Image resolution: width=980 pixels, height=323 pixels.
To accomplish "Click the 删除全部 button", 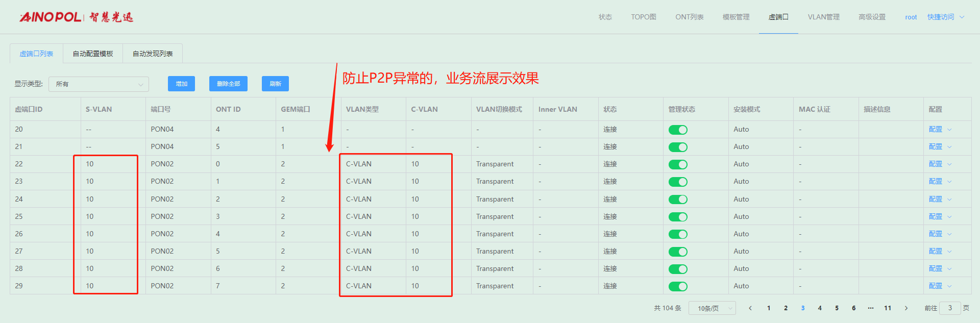I will click(228, 84).
